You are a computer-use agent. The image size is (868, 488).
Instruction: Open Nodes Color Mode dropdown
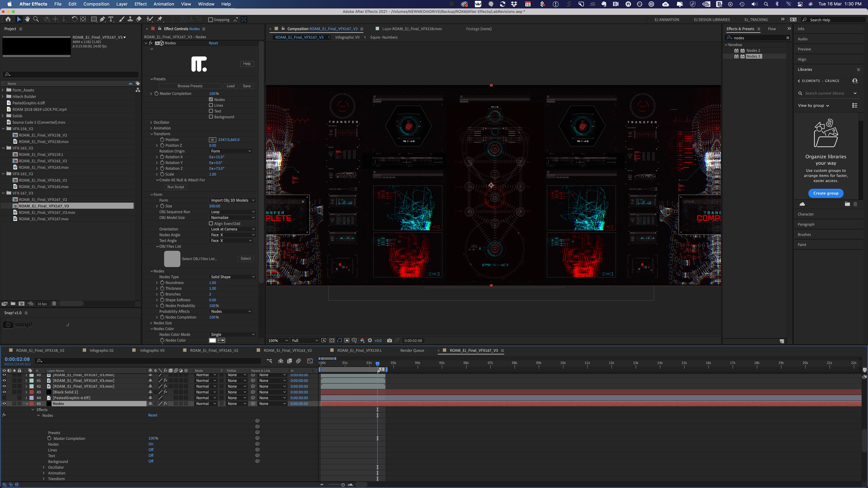[x=232, y=334]
